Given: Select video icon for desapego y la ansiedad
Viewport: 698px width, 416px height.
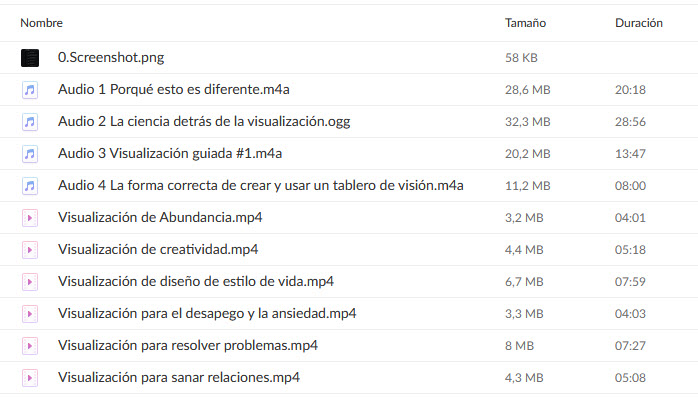Looking at the screenshot, I should click(x=30, y=314).
